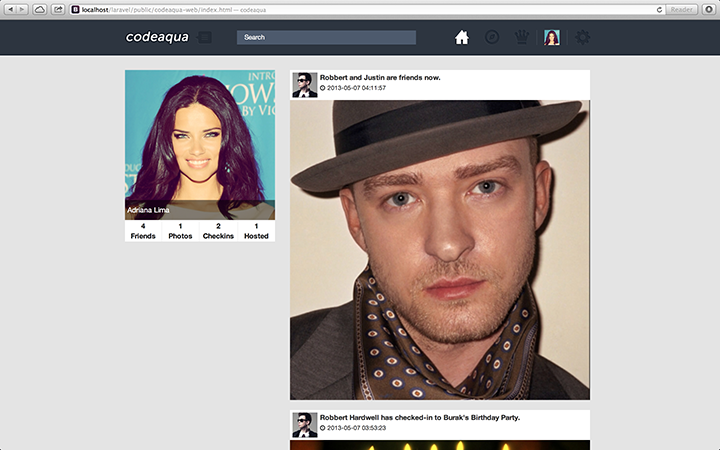
Task: Focus the Search input field
Action: tap(326, 38)
